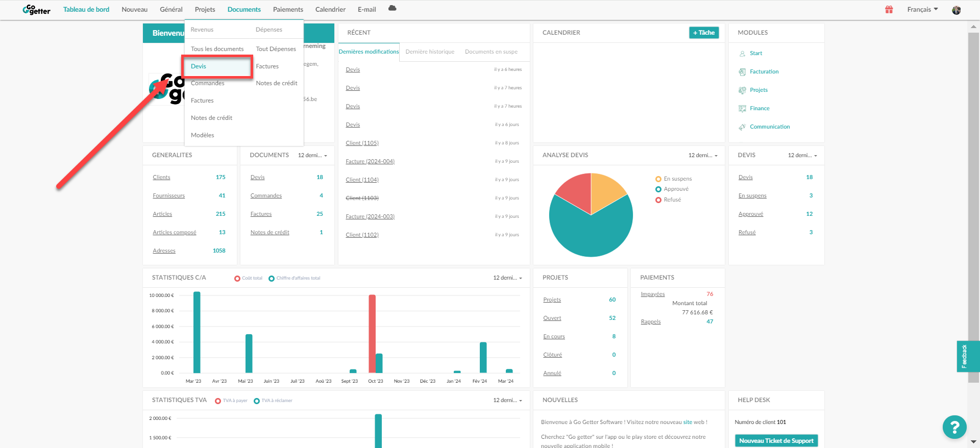Open period dropdown in Statistiques TVA
This screenshot has height=448, width=980.
507,400
